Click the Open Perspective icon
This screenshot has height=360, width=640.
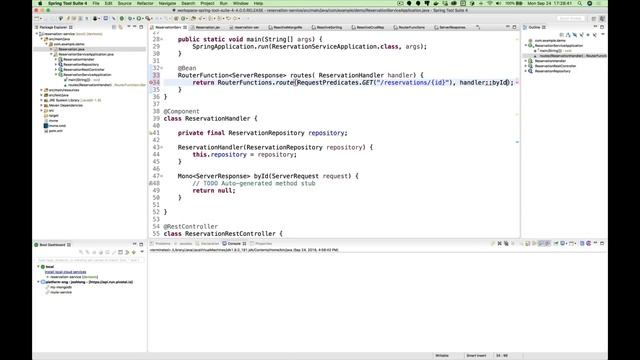[594, 18]
